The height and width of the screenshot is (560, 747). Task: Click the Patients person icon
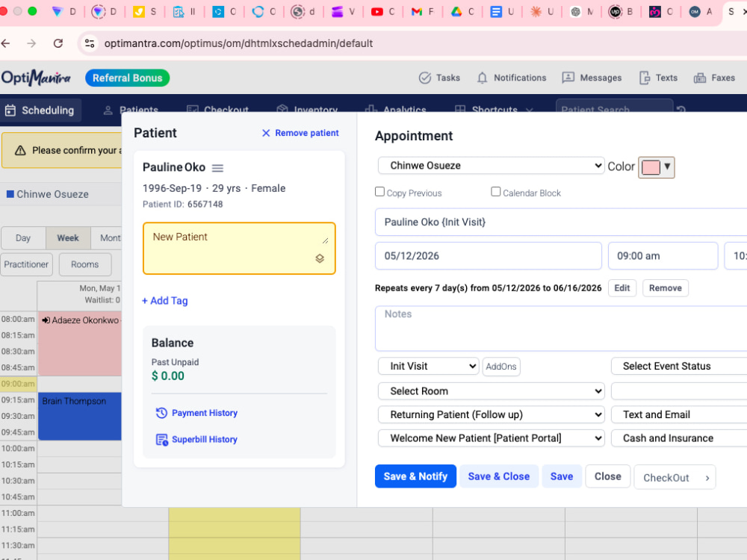[x=108, y=111]
